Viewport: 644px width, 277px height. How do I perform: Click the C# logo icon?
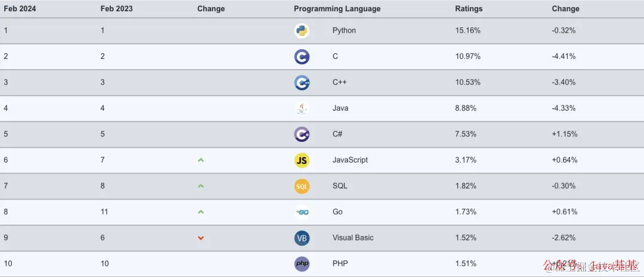302,134
